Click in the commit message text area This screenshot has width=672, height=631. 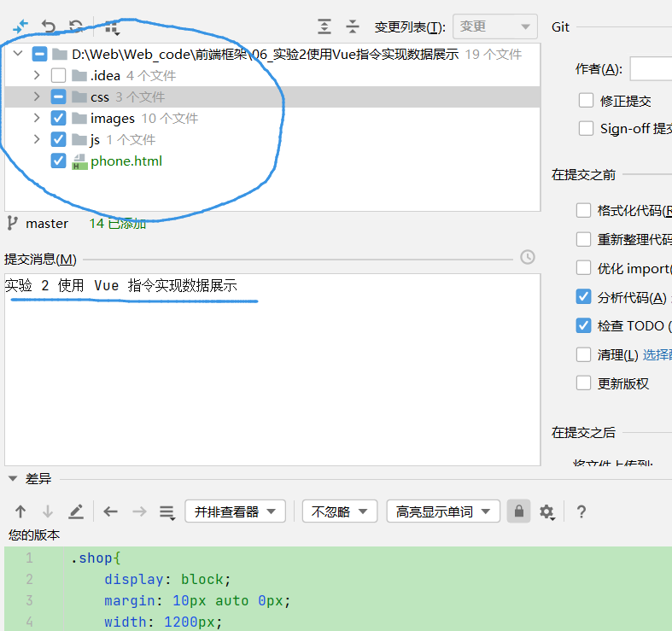272,370
